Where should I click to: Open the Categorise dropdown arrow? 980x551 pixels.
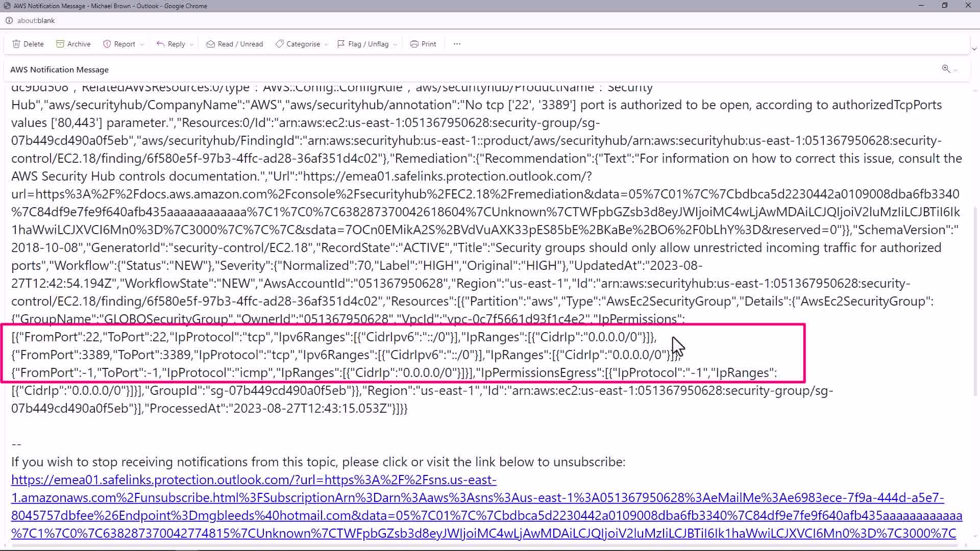(327, 44)
